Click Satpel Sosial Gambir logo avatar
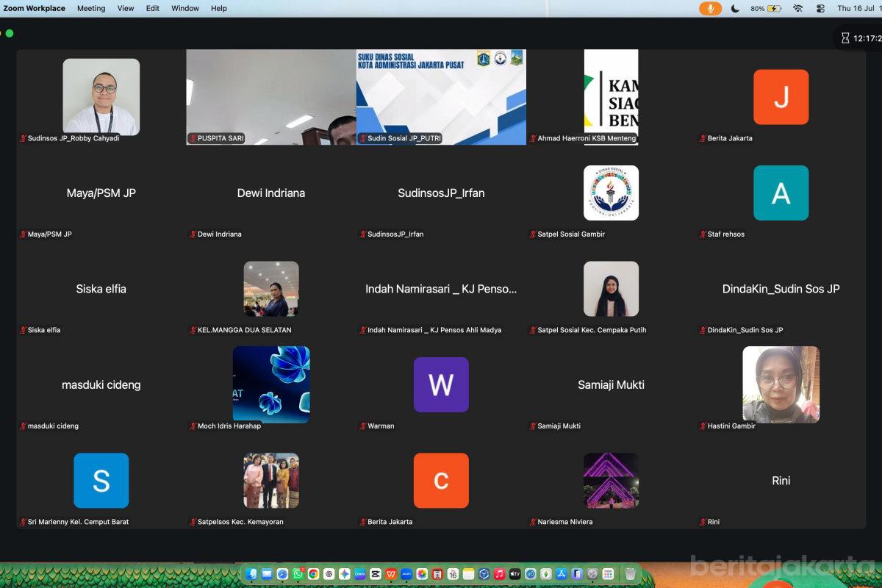Image resolution: width=882 pixels, height=588 pixels. coord(611,193)
